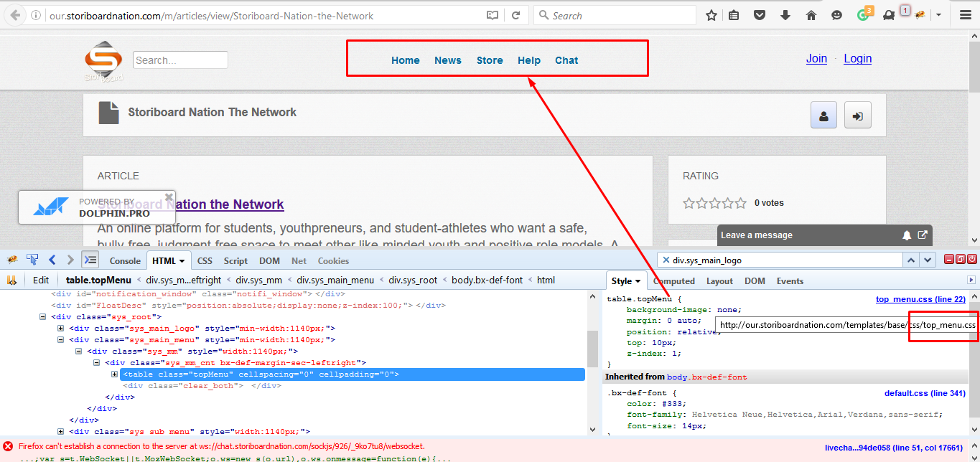Open the top_menu.css (line 22) link

920,300
